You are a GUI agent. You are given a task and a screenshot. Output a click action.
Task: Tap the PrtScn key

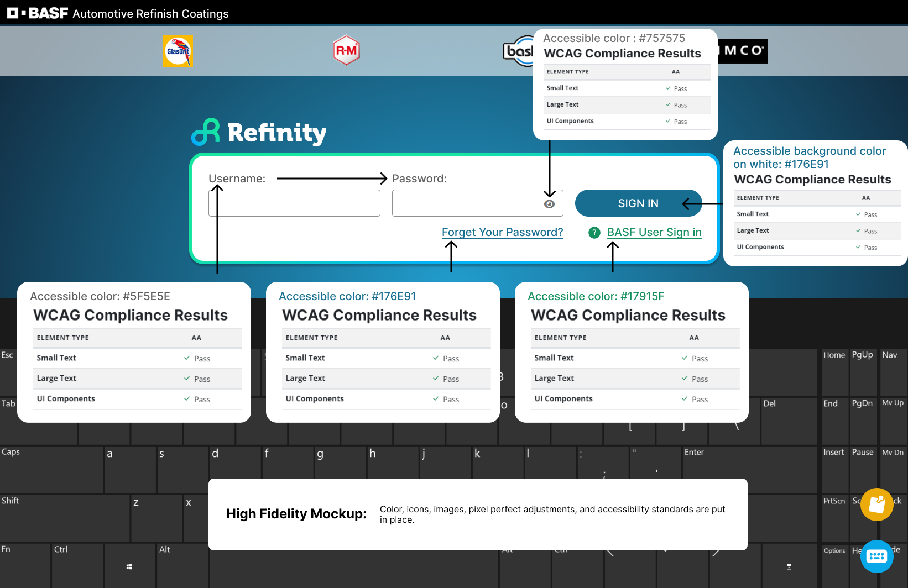(834, 518)
